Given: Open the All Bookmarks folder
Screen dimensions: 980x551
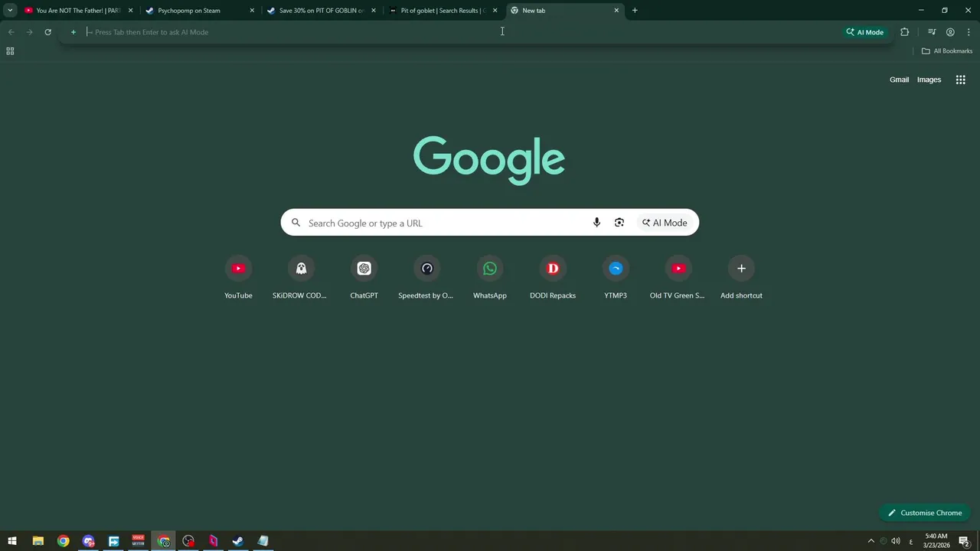Looking at the screenshot, I should (947, 51).
